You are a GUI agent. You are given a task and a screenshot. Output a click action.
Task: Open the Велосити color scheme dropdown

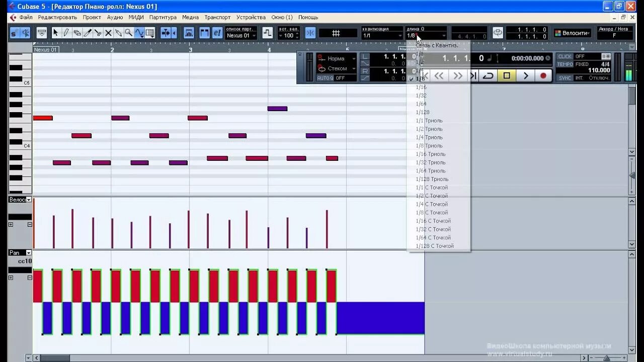(573, 33)
